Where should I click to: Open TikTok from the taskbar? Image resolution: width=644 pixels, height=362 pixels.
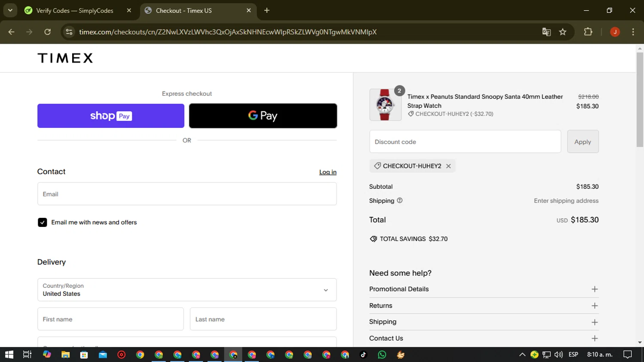(x=363, y=355)
